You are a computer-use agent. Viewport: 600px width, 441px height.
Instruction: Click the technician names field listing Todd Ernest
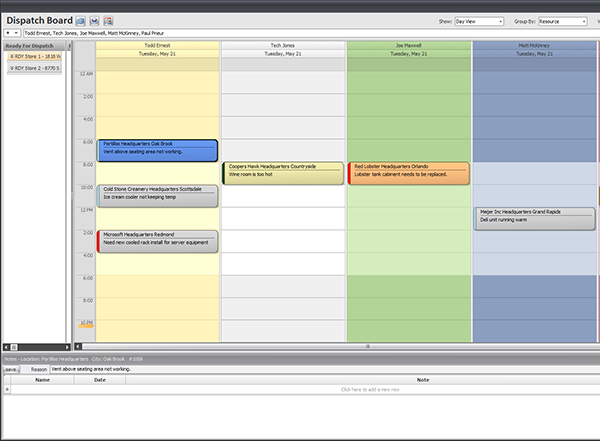point(311,33)
